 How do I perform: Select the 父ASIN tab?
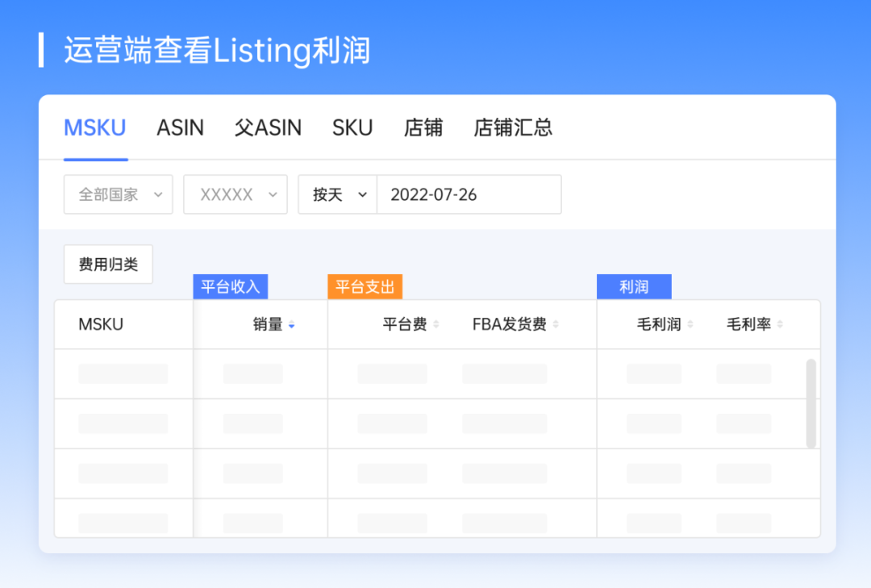pos(268,127)
